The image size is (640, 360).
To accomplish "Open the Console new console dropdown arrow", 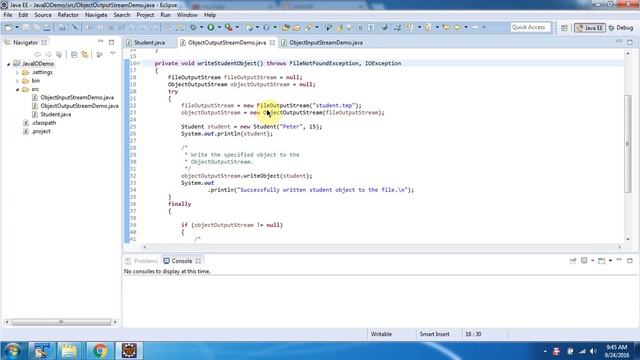I will pos(610,260).
